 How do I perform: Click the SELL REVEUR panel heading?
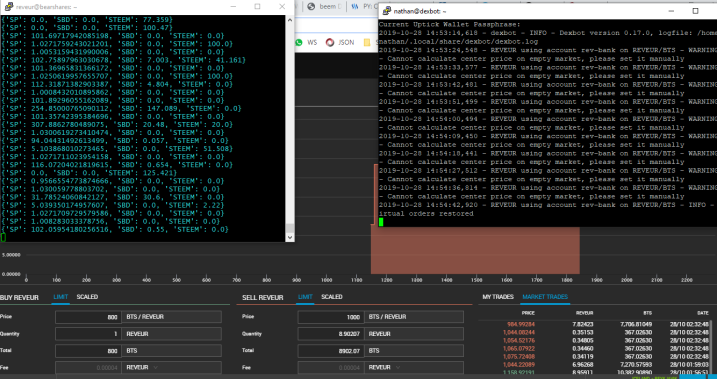263,298
